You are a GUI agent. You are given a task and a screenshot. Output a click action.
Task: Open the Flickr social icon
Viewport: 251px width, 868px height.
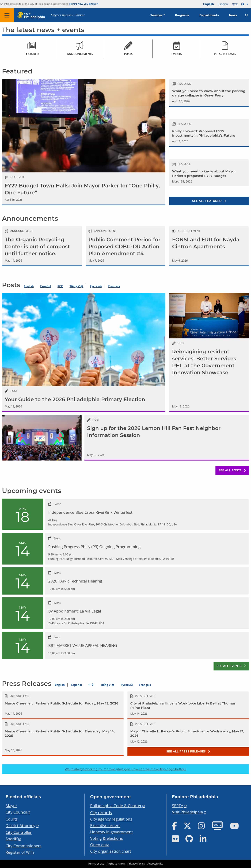click(x=175, y=839)
